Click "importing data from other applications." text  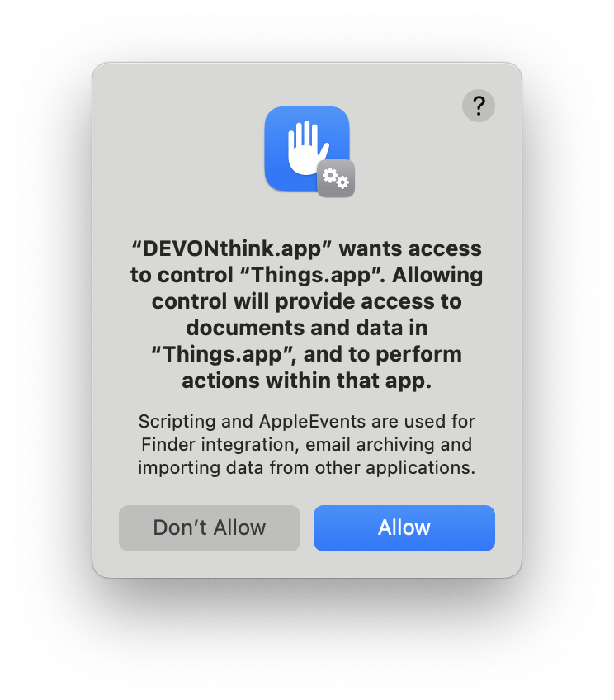(306, 467)
